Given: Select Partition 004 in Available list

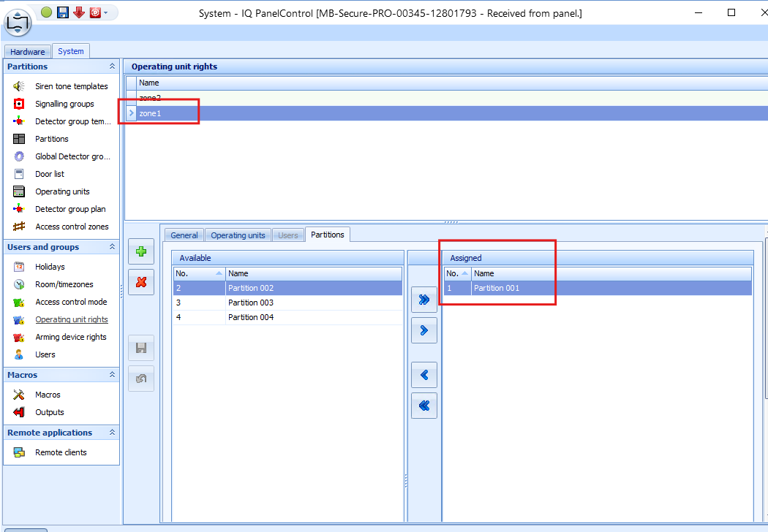Looking at the screenshot, I should point(287,317).
